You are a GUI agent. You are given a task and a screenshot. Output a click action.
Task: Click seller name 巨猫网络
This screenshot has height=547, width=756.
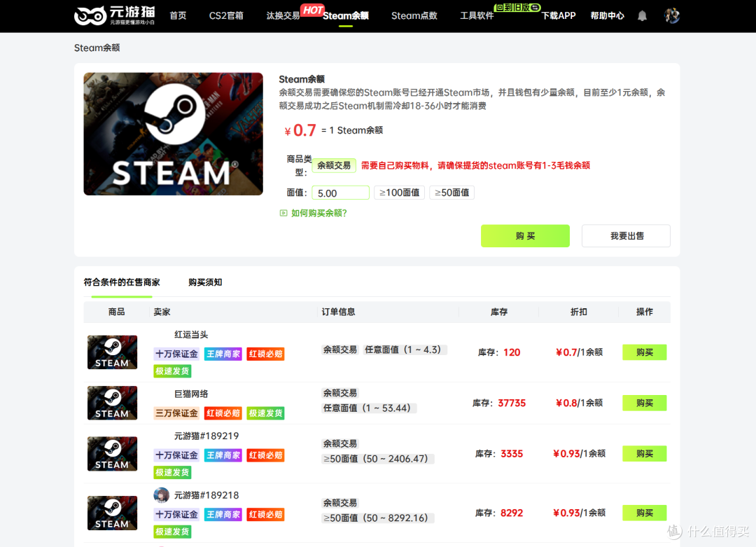(191, 394)
